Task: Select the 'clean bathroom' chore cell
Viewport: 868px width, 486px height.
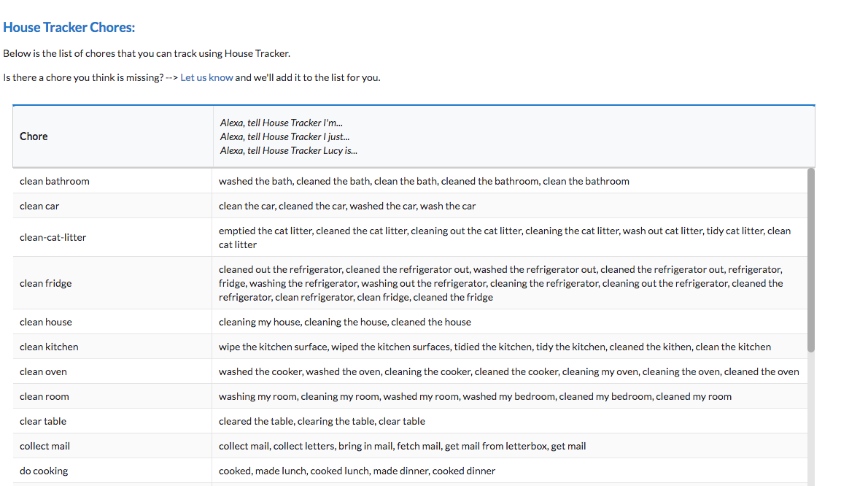Action: 112,181
